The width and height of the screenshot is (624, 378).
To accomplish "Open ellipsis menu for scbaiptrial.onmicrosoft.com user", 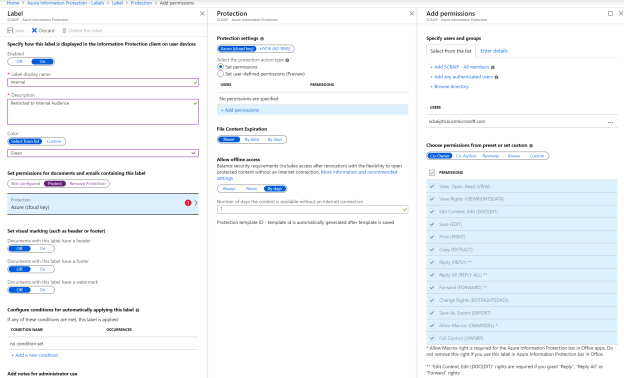I will [610, 122].
